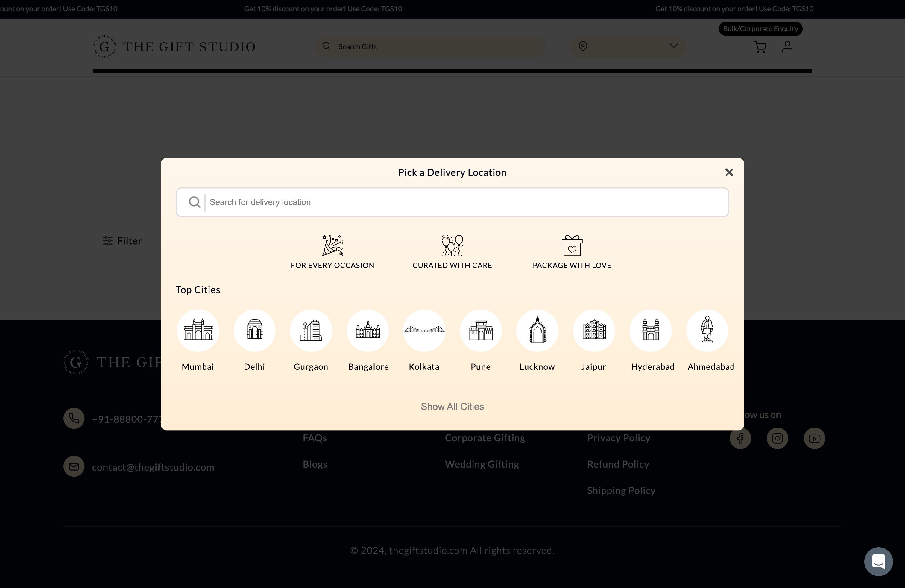905x588 pixels.
Task: Click Bulk/Corporate Enquiry button
Action: pos(760,28)
